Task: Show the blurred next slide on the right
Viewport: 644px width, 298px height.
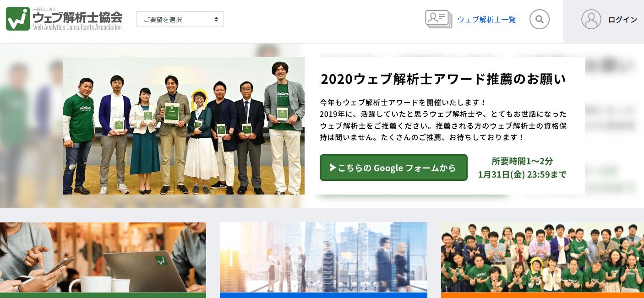Action: (614, 126)
